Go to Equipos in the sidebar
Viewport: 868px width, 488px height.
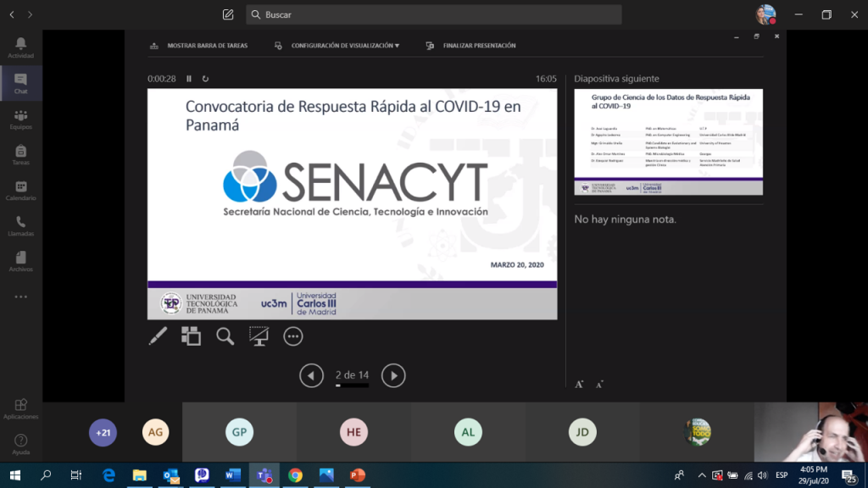[x=20, y=119]
